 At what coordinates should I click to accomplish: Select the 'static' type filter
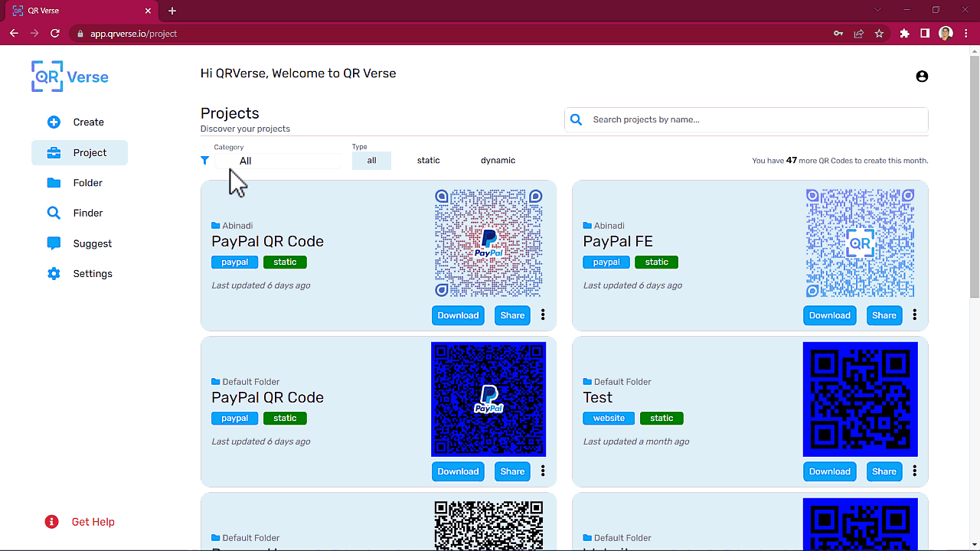click(428, 161)
